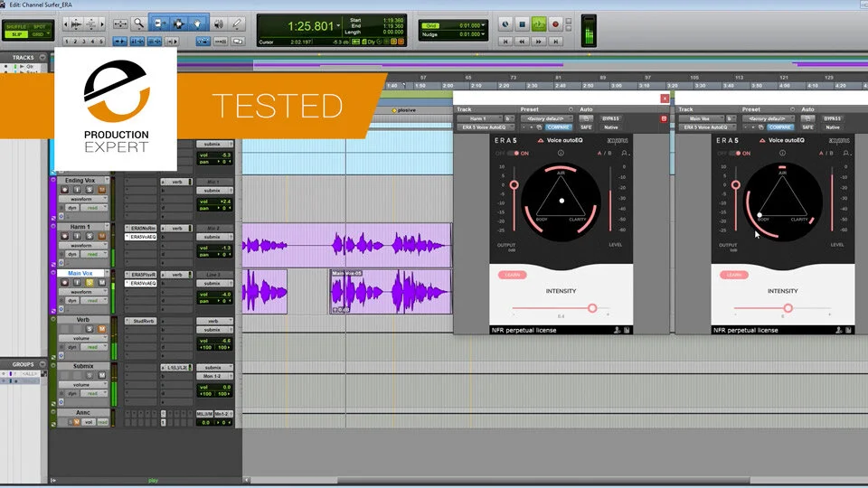Open waveform view selector on Main Vox track
The height and width of the screenshot is (488, 868).
click(x=82, y=292)
